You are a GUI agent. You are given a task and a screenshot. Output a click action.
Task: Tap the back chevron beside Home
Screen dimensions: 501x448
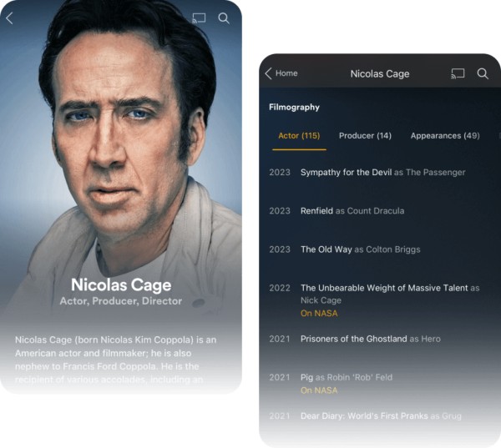[x=268, y=73]
